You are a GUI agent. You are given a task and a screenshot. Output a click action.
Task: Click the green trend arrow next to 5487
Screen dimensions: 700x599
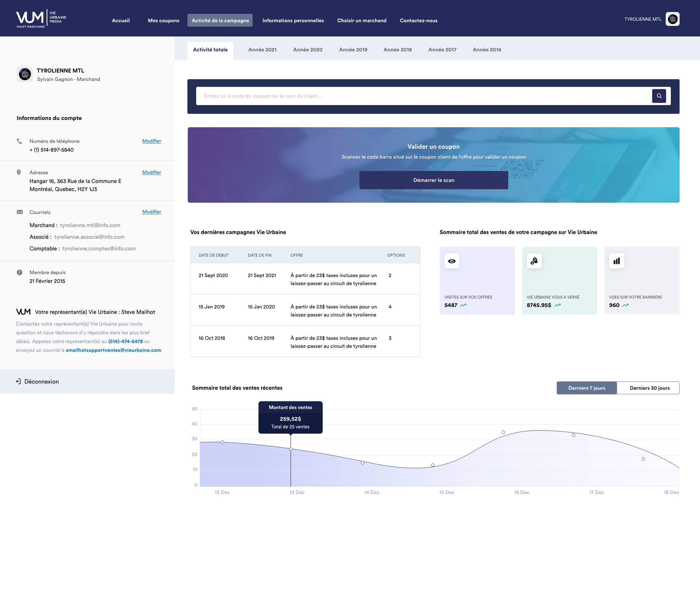coord(463,305)
